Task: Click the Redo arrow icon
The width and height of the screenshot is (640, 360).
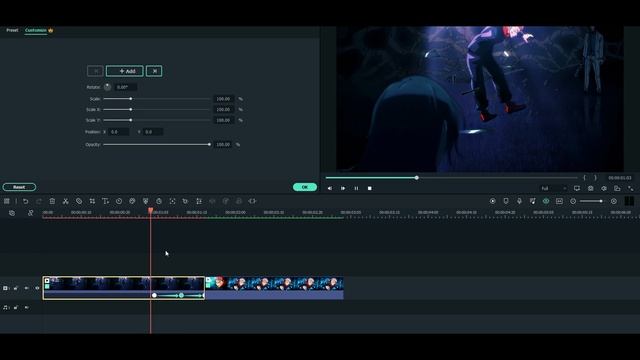Action: coord(39,201)
